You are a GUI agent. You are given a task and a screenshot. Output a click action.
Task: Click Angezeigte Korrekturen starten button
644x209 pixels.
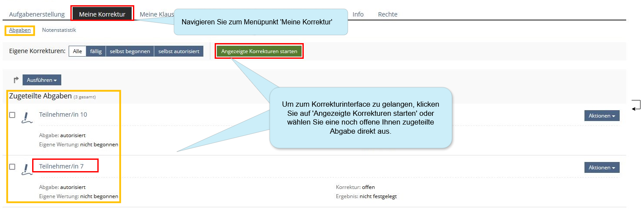(x=259, y=51)
